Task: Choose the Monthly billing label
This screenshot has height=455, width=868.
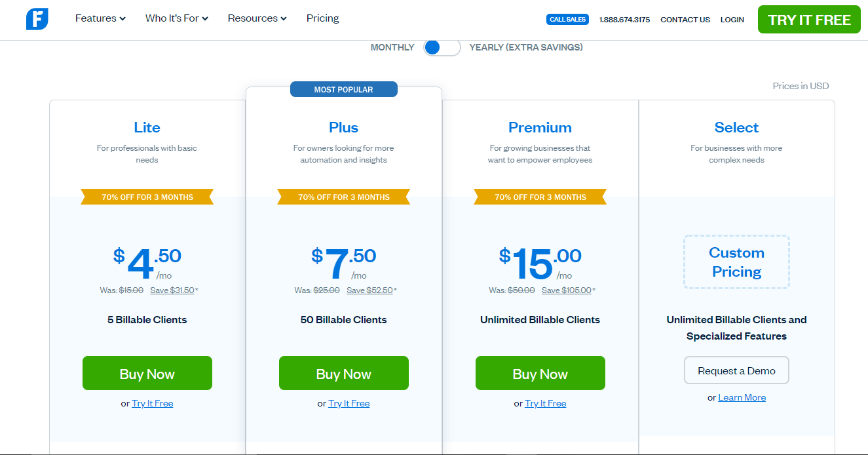Action: 392,47
